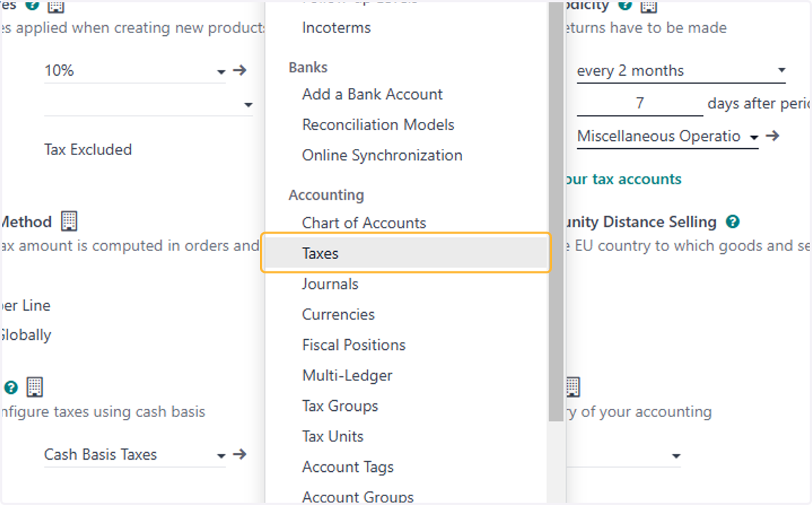Choose Account Tags in the menu
The image size is (812, 505).
click(x=348, y=466)
